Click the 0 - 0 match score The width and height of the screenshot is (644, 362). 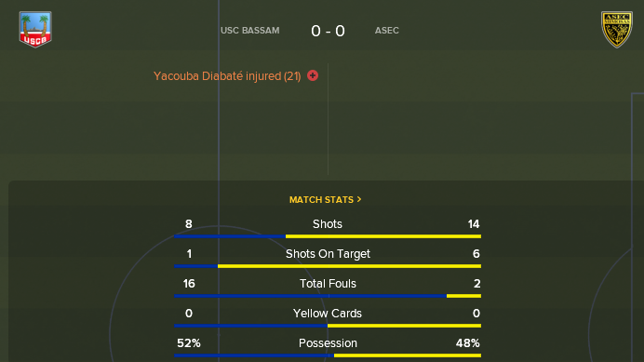coord(328,31)
